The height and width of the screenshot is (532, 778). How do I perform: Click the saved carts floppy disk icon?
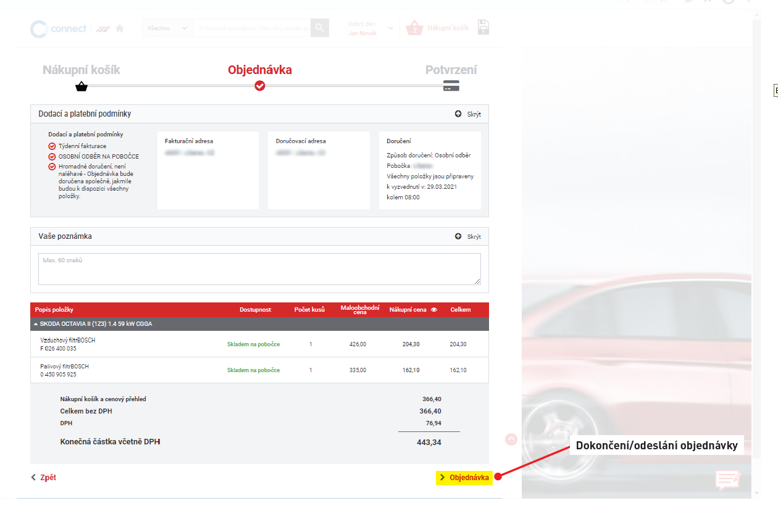(x=483, y=27)
